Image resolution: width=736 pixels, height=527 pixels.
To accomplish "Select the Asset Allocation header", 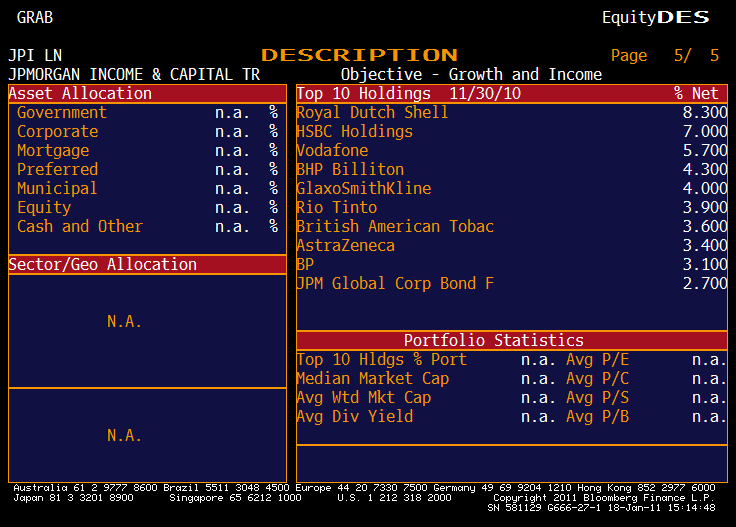I will pyautogui.click(x=81, y=94).
